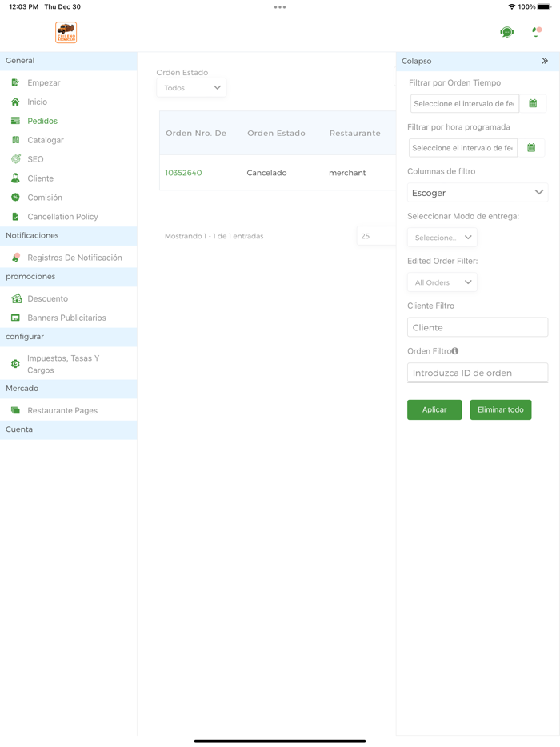Click the Orden Filtro info icon
Viewport: 560px width, 747px height.
tap(455, 350)
